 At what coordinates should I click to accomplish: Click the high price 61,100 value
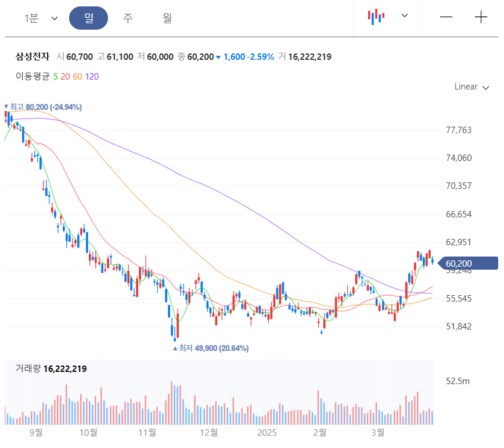coord(120,57)
